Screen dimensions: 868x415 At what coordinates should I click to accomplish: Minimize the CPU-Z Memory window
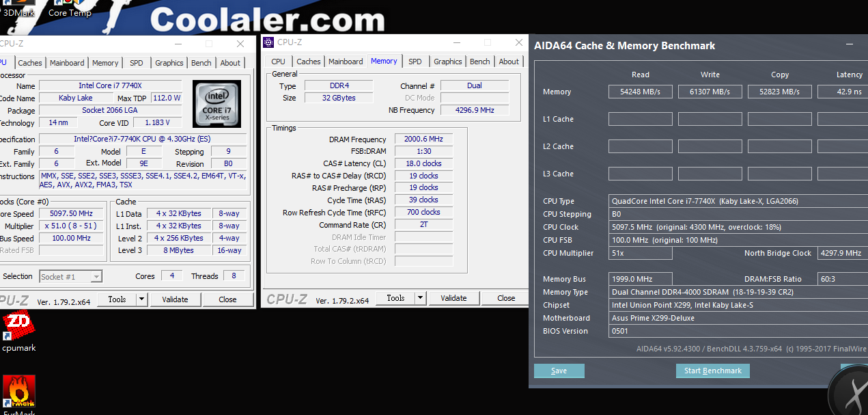[458, 42]
